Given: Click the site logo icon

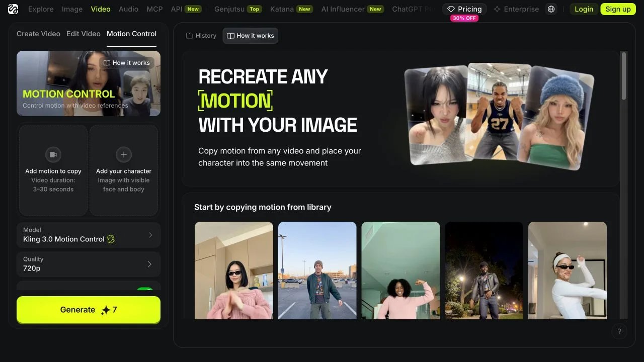Looking at the screenshot, I should 13,9.
